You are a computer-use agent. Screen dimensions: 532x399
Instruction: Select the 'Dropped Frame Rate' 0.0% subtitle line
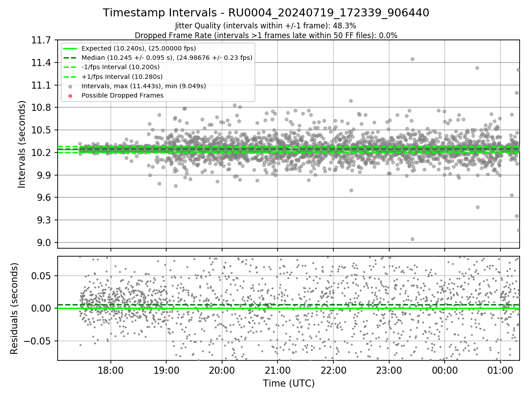coord(266,35)
